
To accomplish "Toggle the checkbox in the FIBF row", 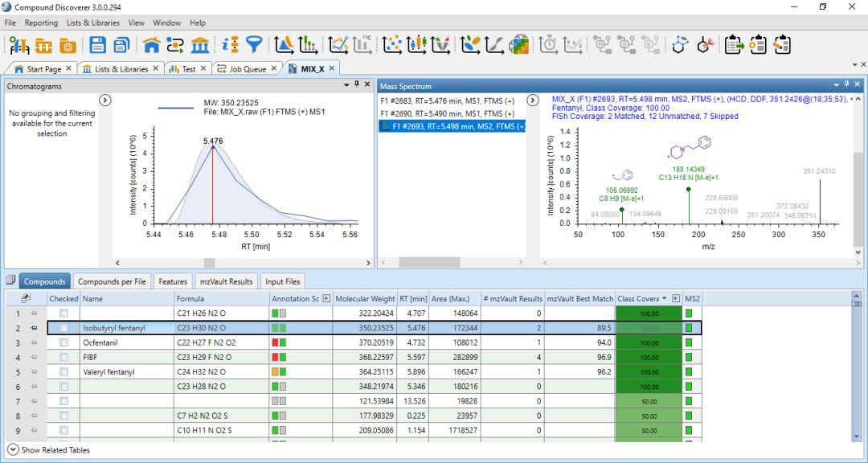I will (x=64, y=357).
